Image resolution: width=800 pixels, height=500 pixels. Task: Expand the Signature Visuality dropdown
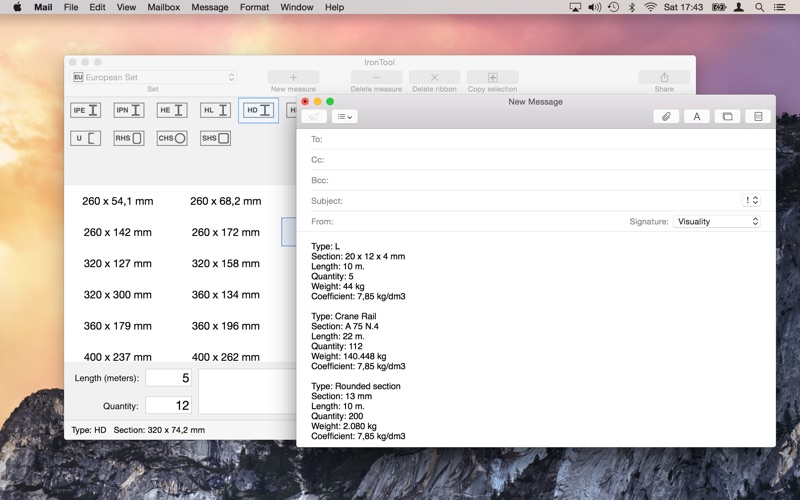[x=716, y=221]
